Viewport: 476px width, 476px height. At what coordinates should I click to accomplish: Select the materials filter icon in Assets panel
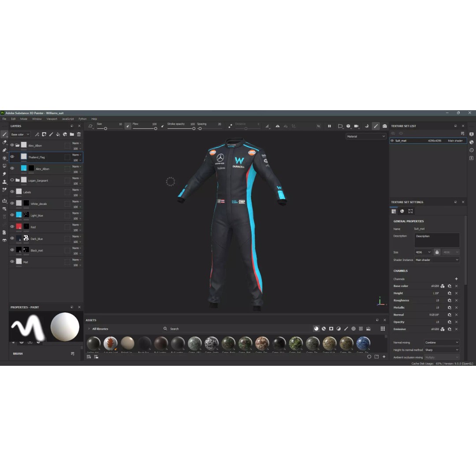click(x=316, y=329)
